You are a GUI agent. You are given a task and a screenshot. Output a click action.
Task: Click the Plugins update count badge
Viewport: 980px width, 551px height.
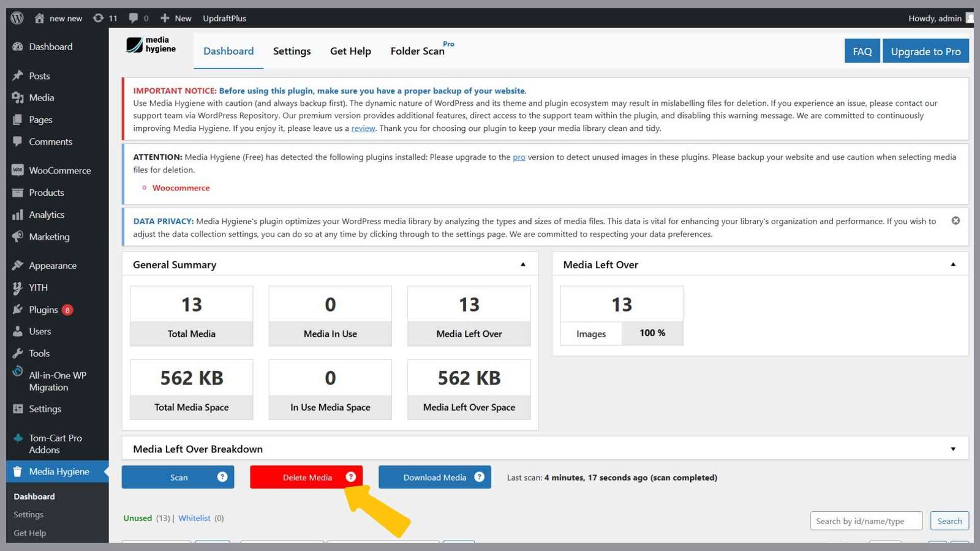67,310
